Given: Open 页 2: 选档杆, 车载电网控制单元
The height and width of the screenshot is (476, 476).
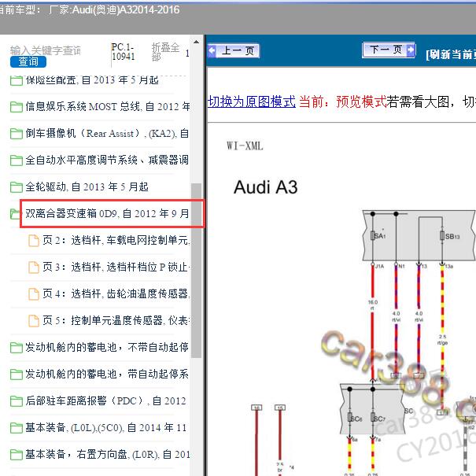Looking at the screenshot, I should point(116,240).
